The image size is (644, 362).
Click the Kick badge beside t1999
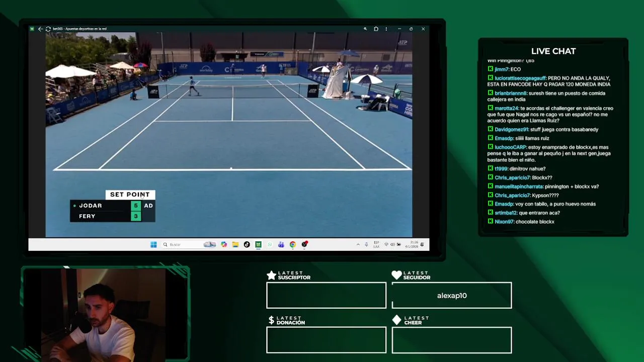[491, 168]
